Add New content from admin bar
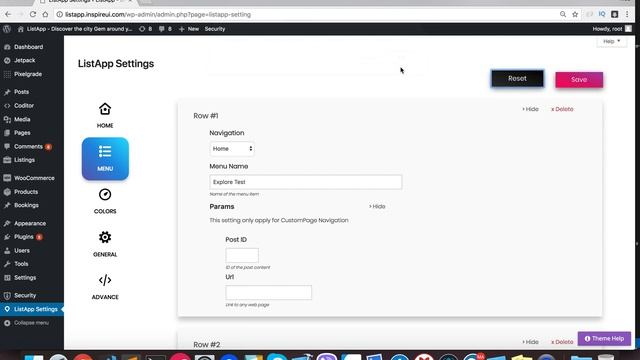Image resolution: width=640 pixels, height=360 pixels. [189, 29]
